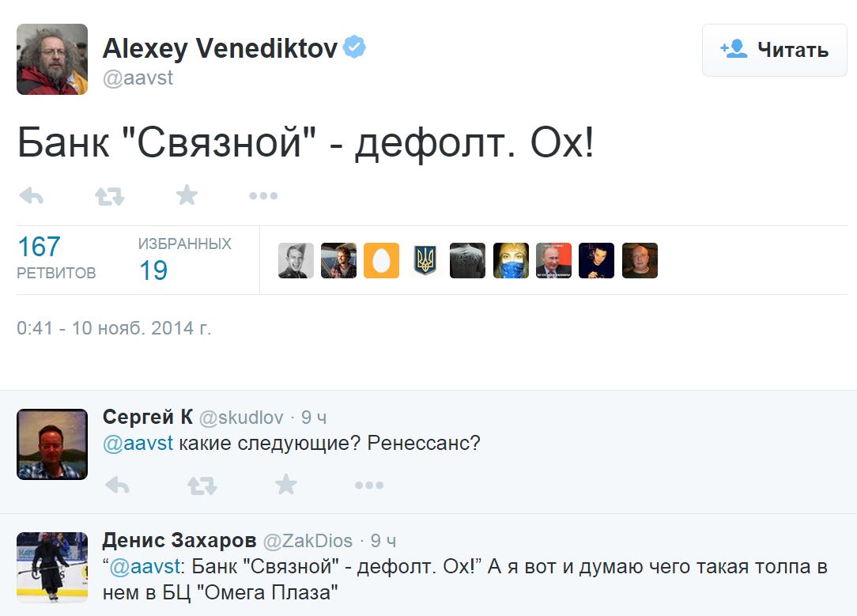
Task: Open the tweet timestamp 0:41 - 10 нояб. 2014
Action: (114, 327)
